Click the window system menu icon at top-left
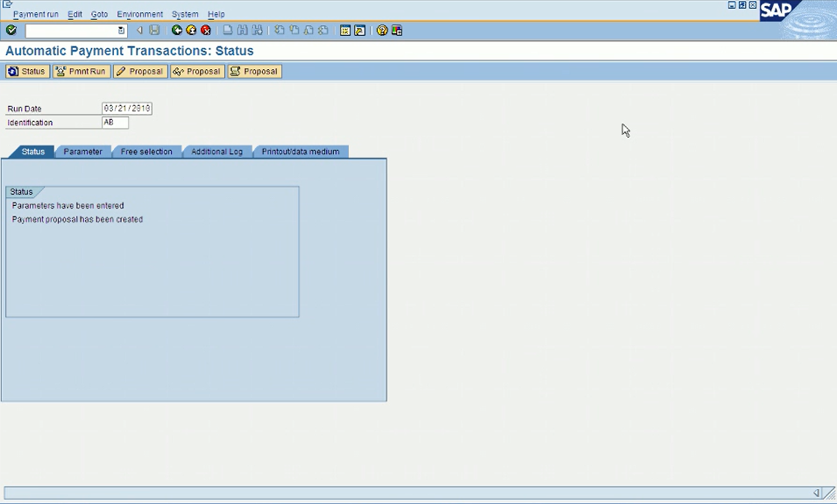The height and width of the screenshot is (504, 837). tap(7, 4)
